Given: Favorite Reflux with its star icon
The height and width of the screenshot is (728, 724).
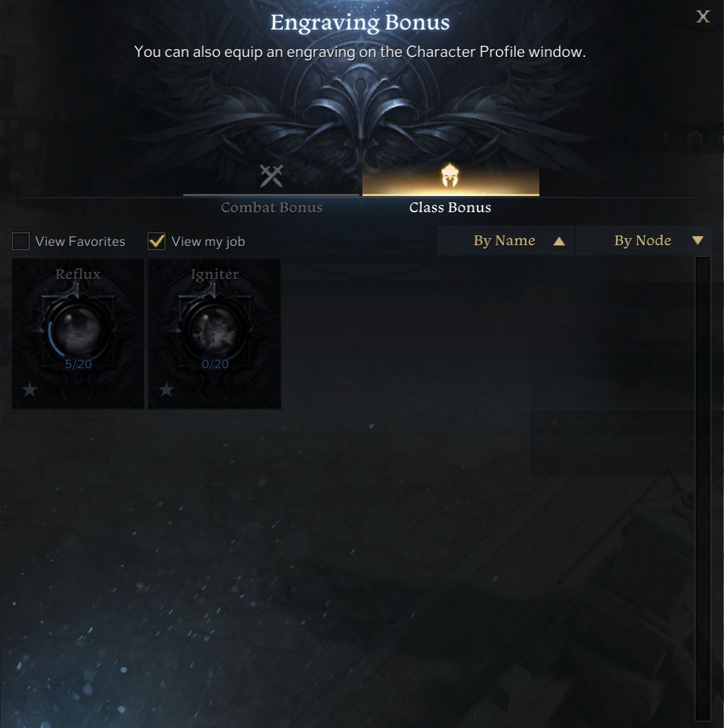Looking at the screenshot, I should (x=29, y=389).
